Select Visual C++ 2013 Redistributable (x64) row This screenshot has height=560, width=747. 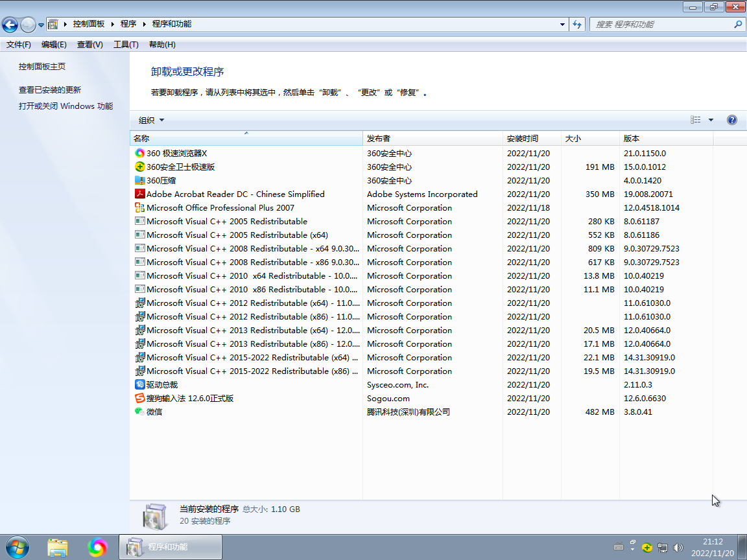coord(421,330)
